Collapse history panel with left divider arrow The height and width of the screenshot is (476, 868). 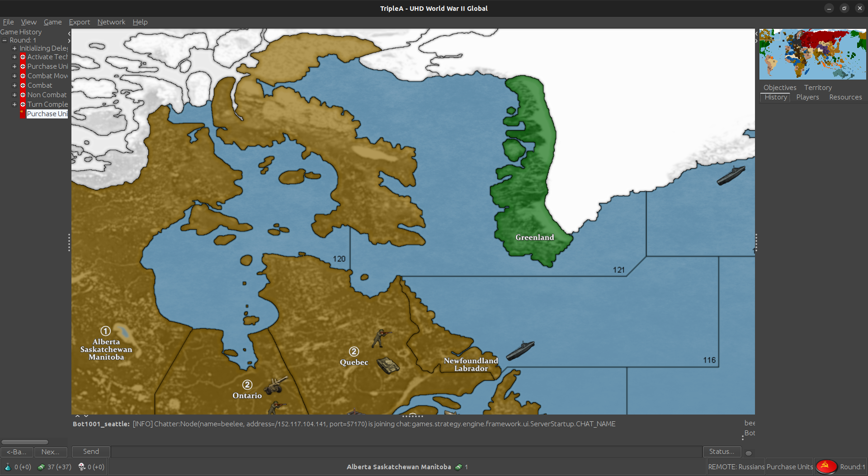click(69, 33)
